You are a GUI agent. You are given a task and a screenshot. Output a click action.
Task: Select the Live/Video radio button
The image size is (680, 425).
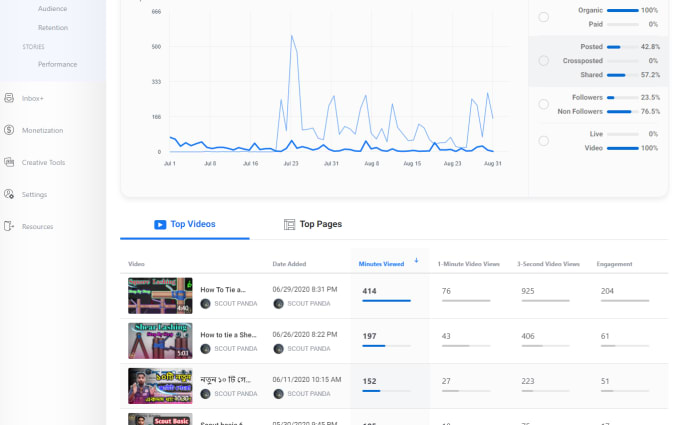[543, 141]
